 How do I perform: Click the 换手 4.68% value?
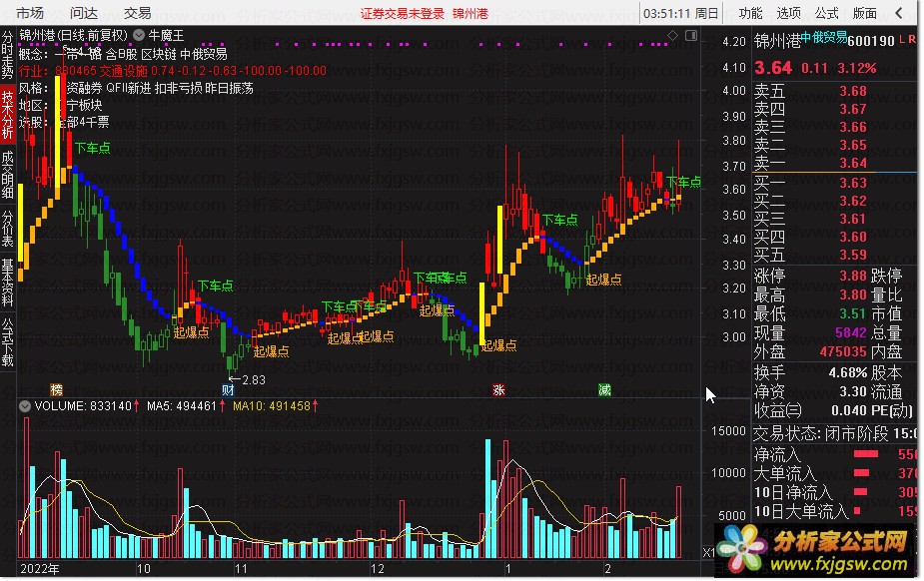coord(847,372)
